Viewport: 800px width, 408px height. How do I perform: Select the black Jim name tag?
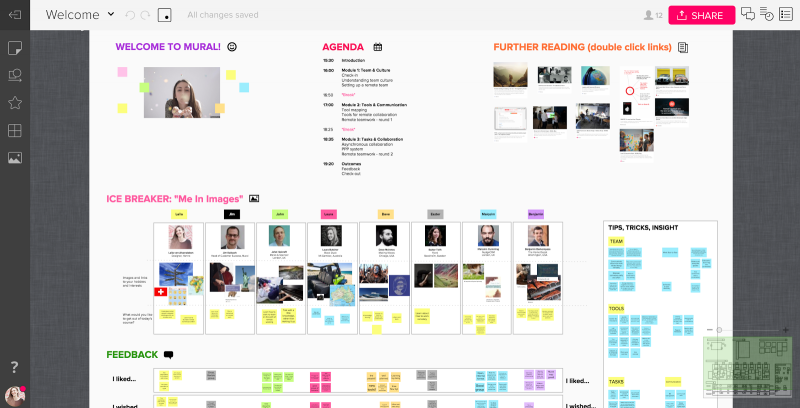click(232, 214)
